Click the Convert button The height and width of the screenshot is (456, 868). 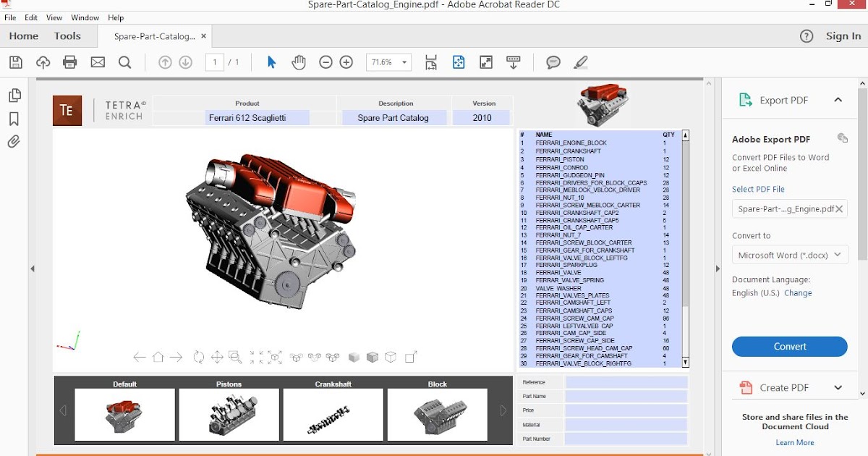point(789,346)
